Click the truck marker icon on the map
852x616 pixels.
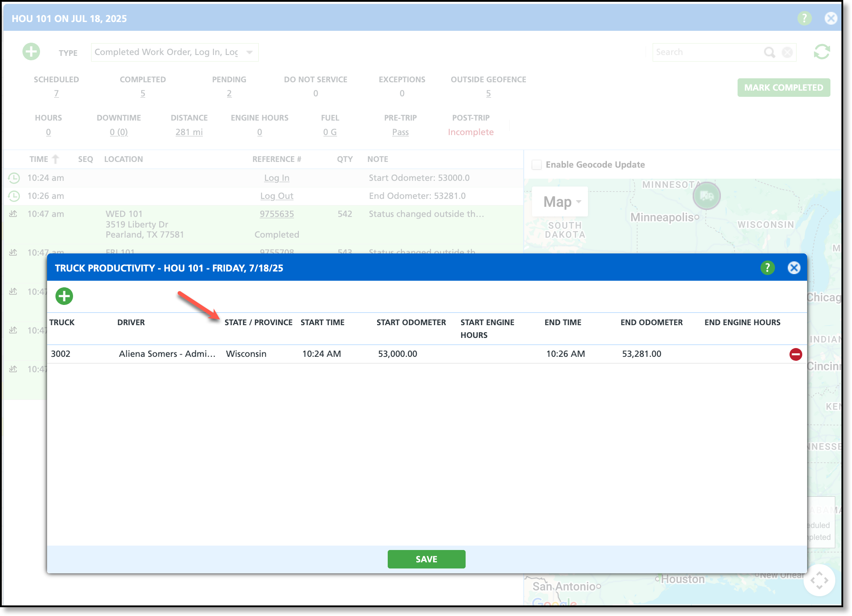tap(706, 196)
